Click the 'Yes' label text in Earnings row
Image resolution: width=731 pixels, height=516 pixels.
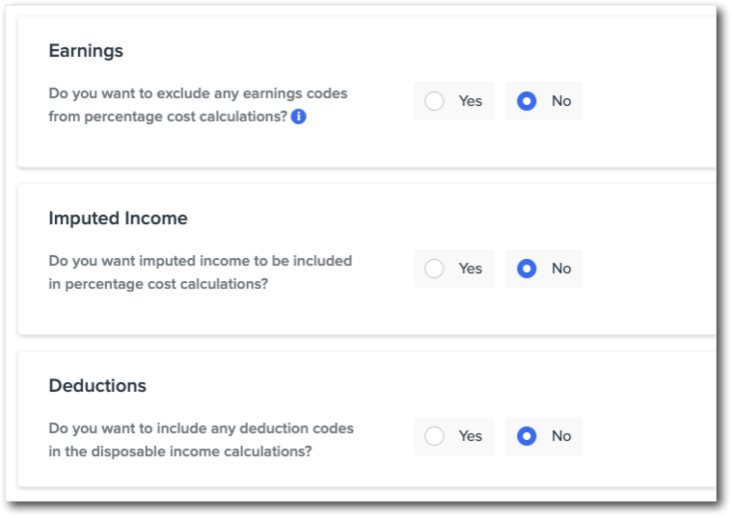(x=470, y=101)
